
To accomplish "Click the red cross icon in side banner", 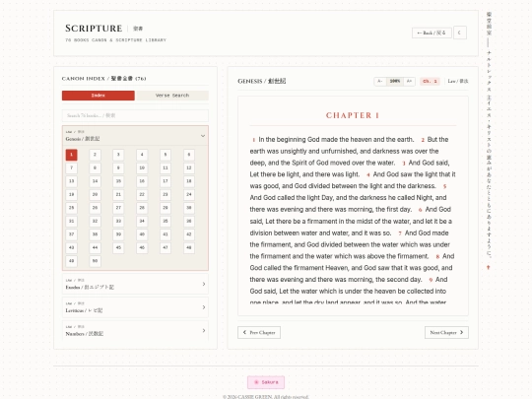I will coord(489,267).
